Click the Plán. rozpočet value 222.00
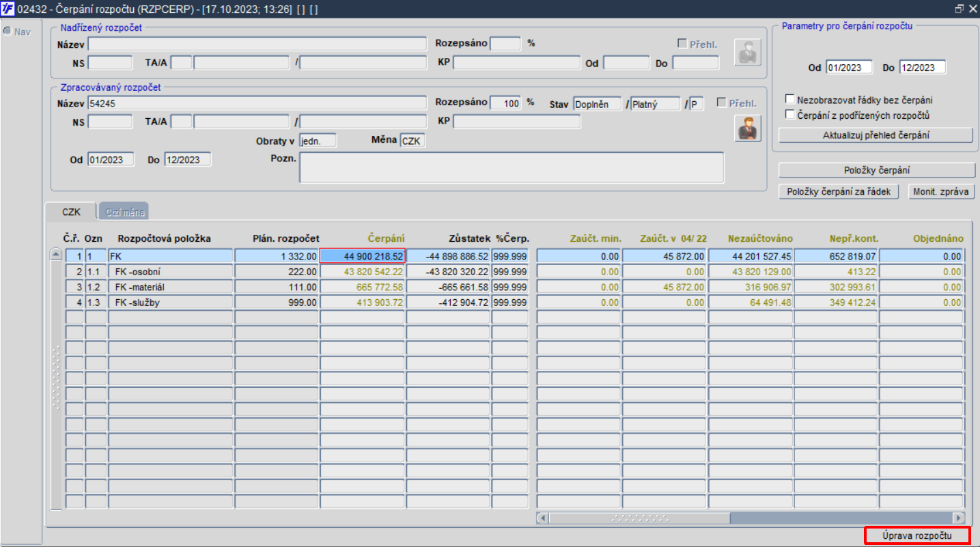Screen dimensions: 980x547 [277, 271]
